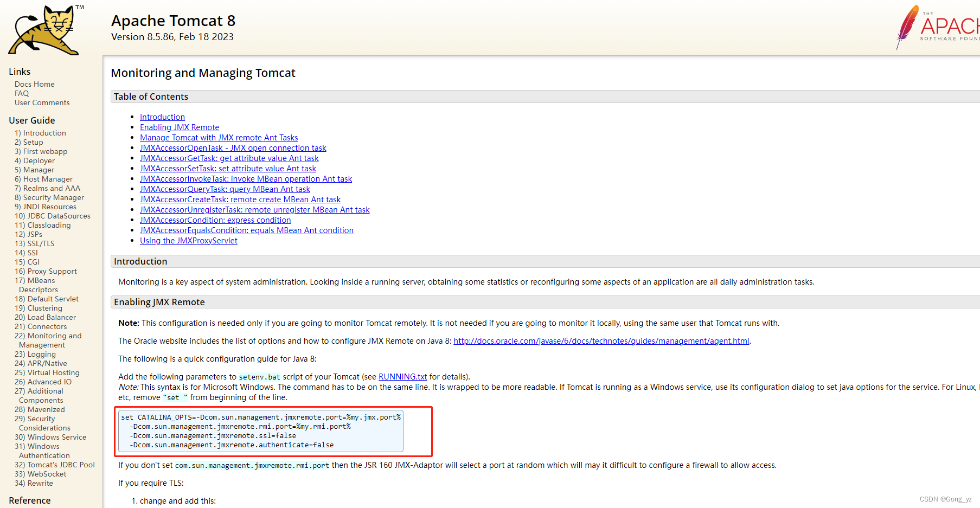The height and width of the screenshot is (508, 980).
Task: Open User Comments in sidebar
Action: (x=42, y=102)
